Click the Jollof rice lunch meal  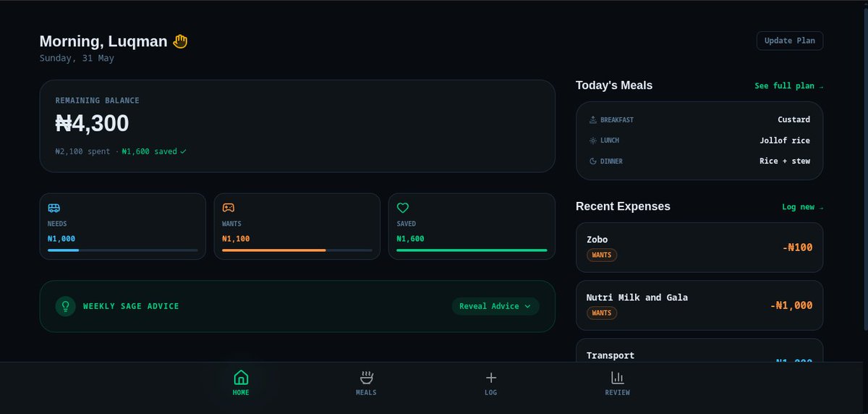[785, 140]
